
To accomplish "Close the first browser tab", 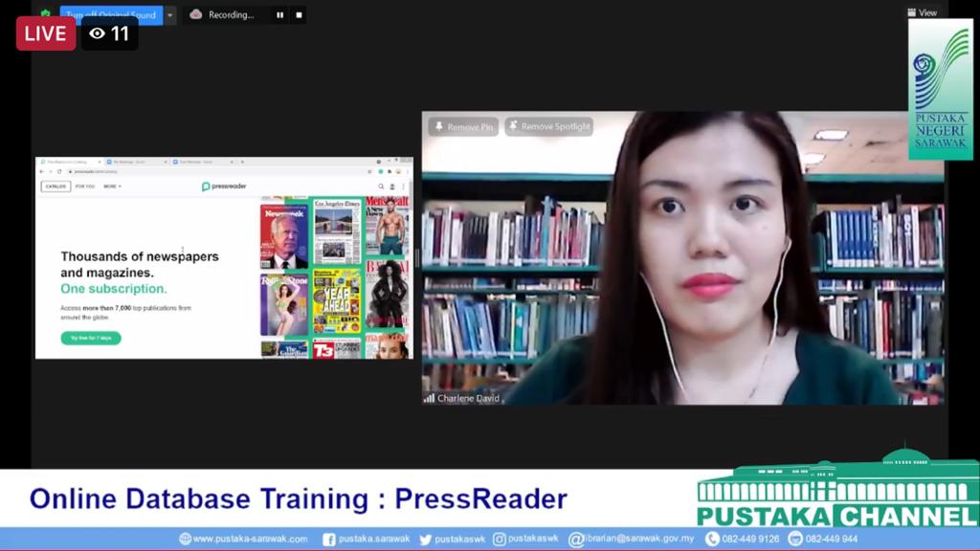I will click(100, 162).
